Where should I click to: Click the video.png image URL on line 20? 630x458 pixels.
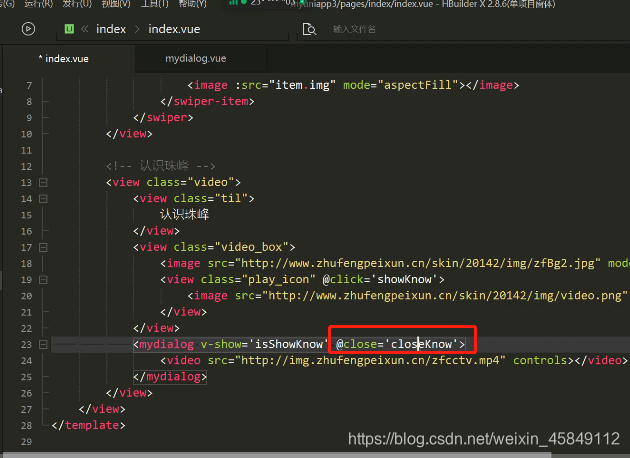[x=445, y=296]
